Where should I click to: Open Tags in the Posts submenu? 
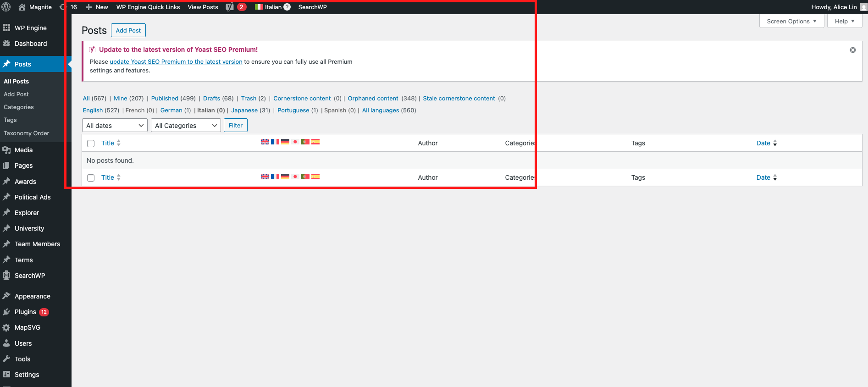[x=10, y=120]
